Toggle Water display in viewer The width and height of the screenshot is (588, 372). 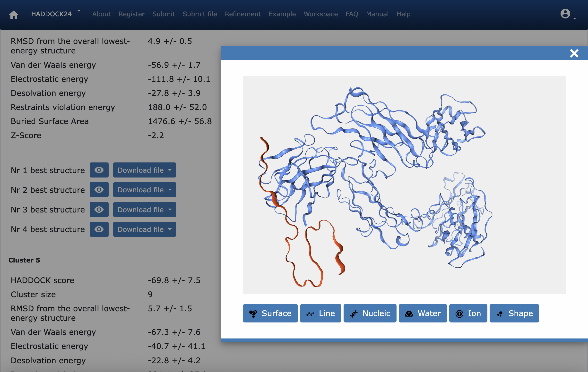point(423,313)
